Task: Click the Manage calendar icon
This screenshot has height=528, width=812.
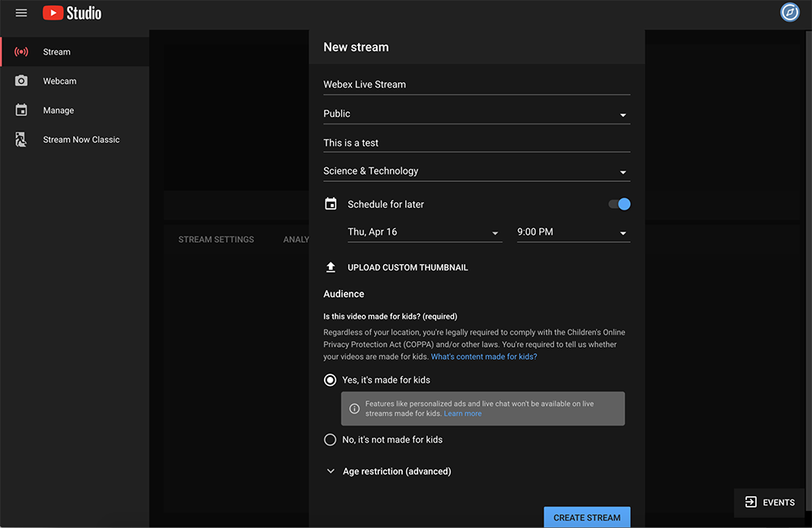Action: click(x=21, y=110)
